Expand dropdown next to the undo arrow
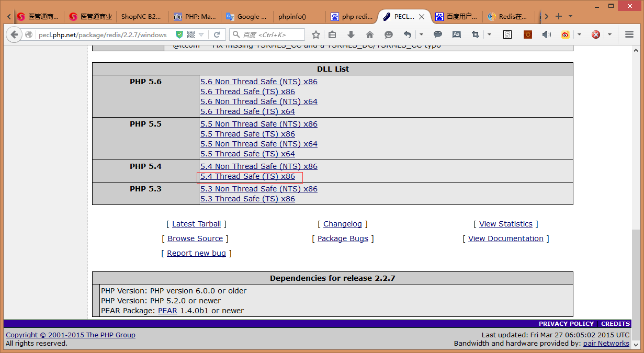Viewport: 644px width, 353px height. pos(421,35)
